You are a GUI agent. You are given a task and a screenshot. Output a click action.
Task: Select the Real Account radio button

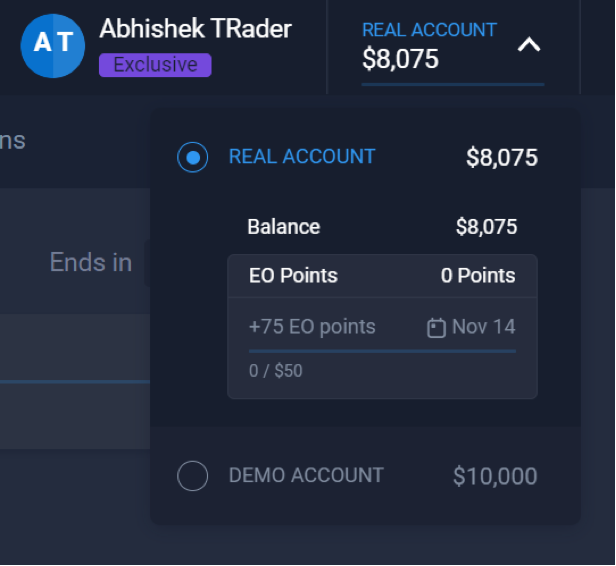coord(192,157)
